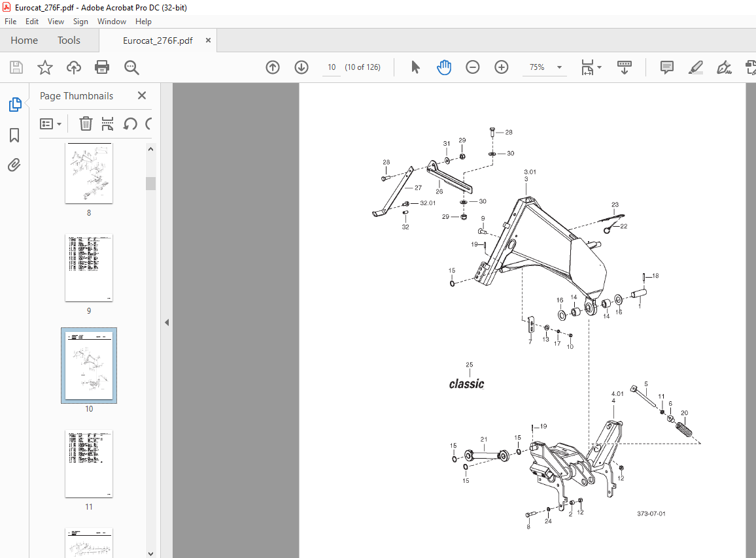
Task: Open the View menu
Action: 56,22
